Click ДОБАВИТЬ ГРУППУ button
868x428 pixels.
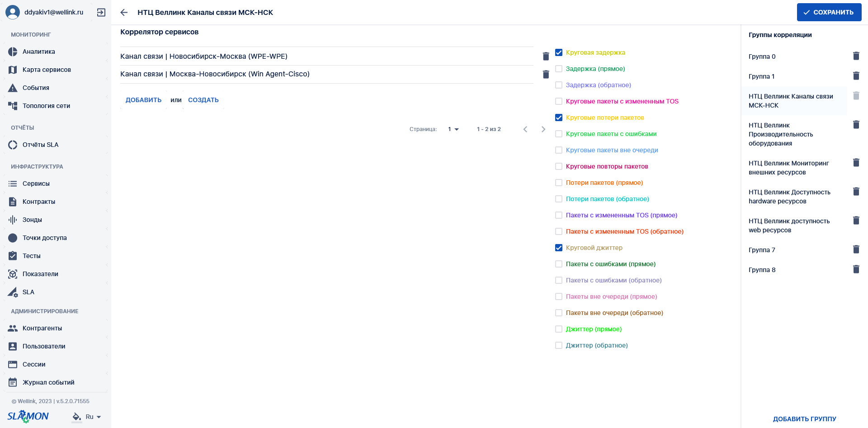[x=804, y=419]
